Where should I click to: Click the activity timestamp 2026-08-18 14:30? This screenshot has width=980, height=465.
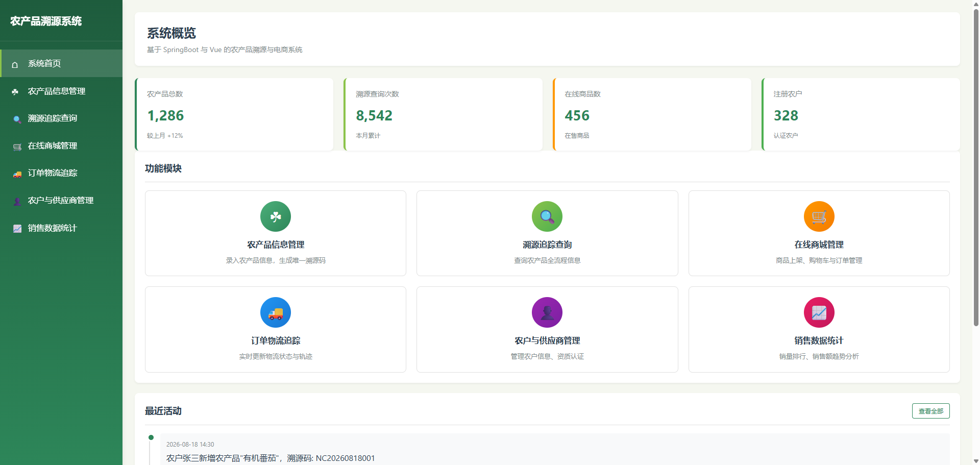coord(190,445)
